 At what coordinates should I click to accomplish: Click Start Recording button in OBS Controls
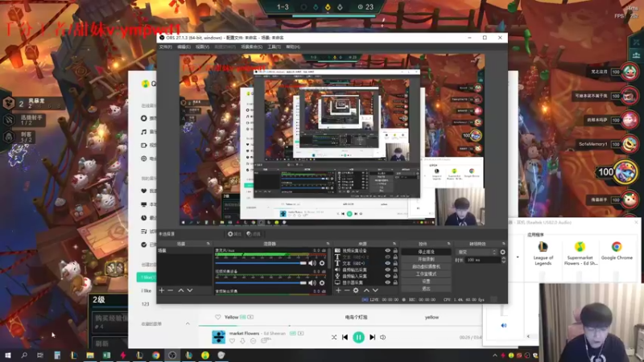(x=426, y=259)
